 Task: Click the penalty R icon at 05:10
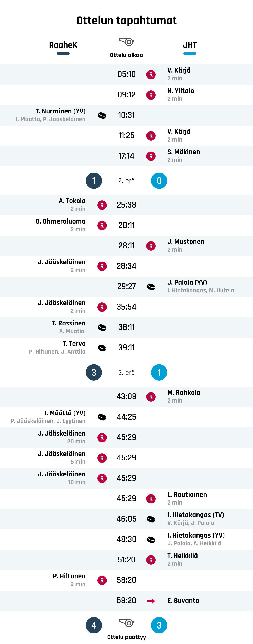(151, 74)
